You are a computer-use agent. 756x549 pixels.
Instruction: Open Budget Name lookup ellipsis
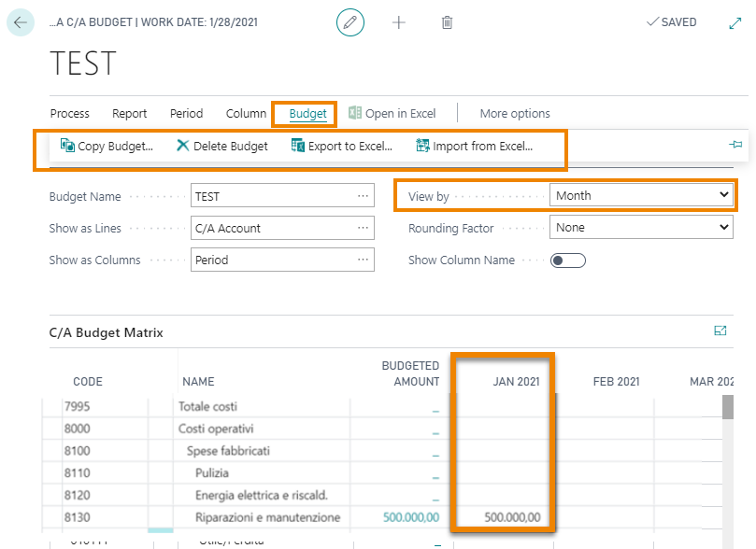pyautogui.click(x=363, y=197)
